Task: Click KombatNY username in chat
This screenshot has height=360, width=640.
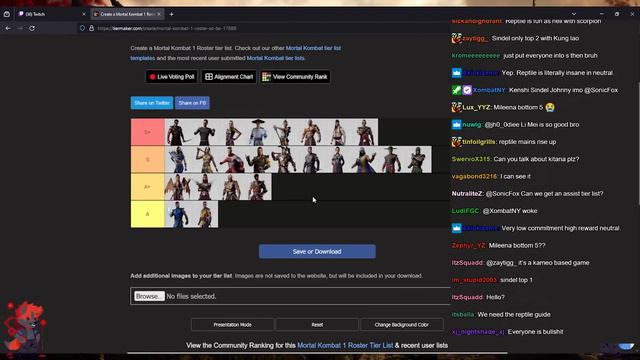Action: [x=489, y=90]
